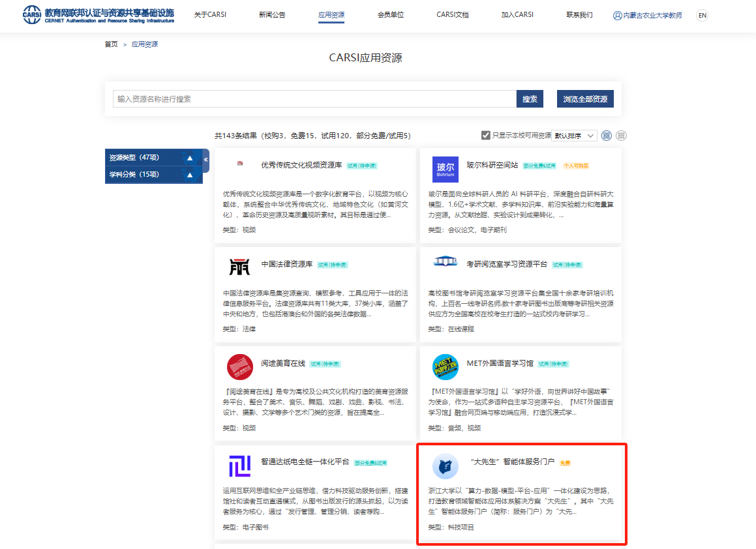756x549 pixels.
Task: Open 优秀传统文化视频资源库 title link
Action: click(301, 165)
